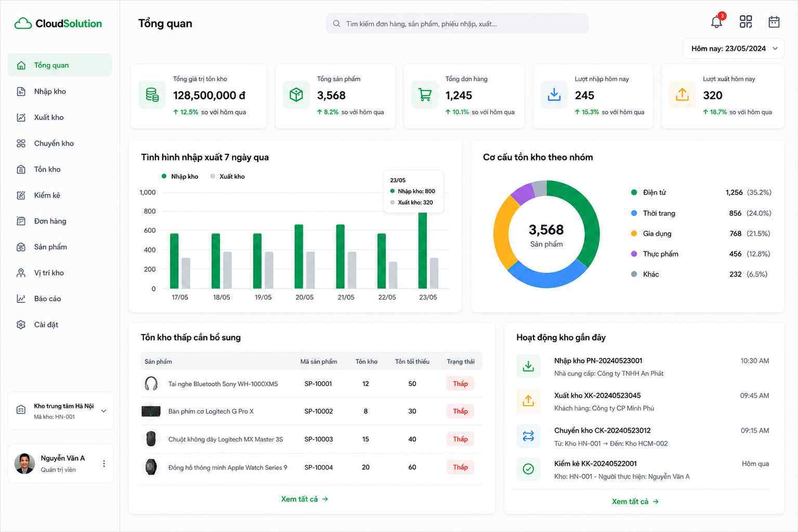798x532 pixels.
Task: Click the shopping cart Tổng đơn hàng icon
Action: 425,95
